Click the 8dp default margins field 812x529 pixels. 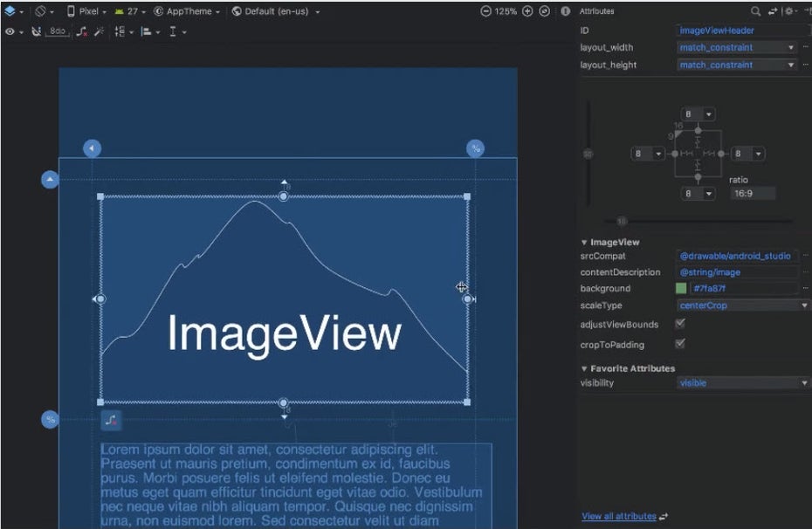(58, 31)
